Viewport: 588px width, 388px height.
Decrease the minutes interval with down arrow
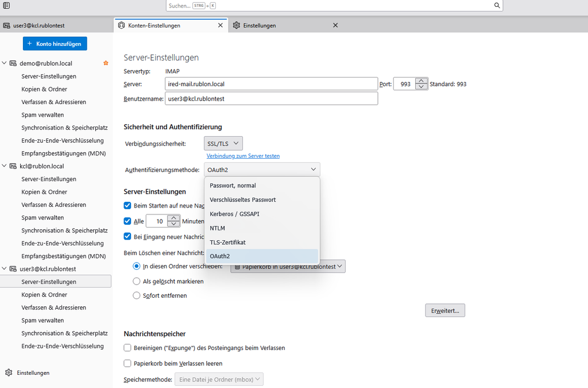173,224
